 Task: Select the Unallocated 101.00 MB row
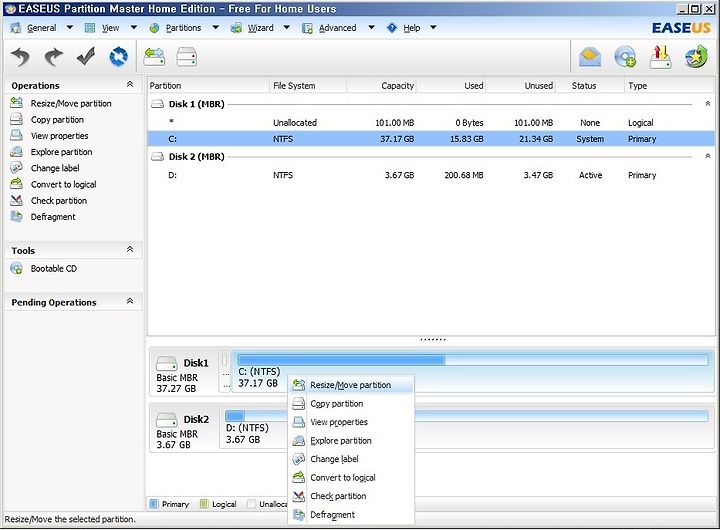[x=431, y=123]
